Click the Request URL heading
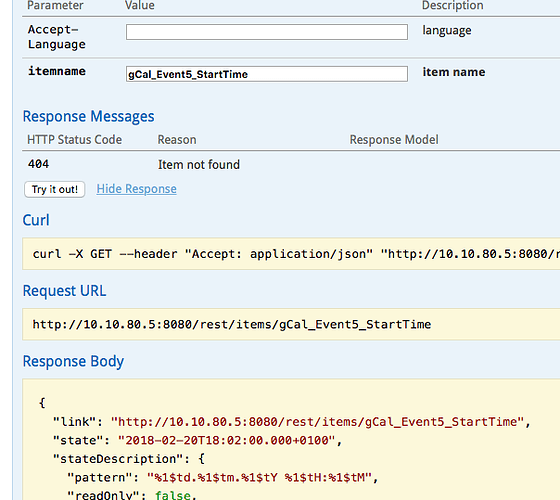 click(64, 291)
